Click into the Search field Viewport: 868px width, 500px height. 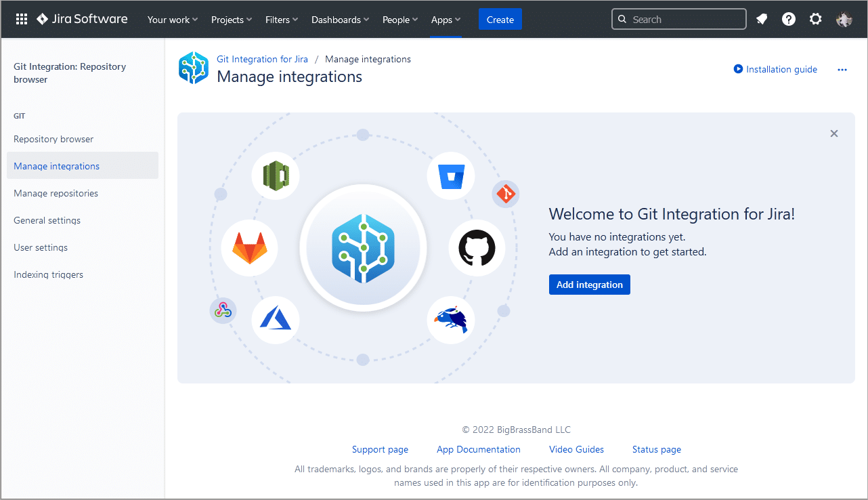tap(684, 20)
